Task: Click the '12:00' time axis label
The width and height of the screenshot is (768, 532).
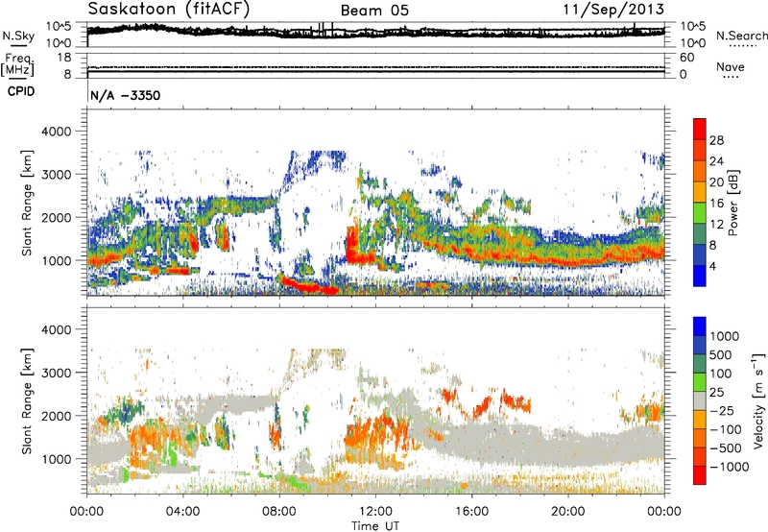Action: pyautogui.click(x=375, y=512)
